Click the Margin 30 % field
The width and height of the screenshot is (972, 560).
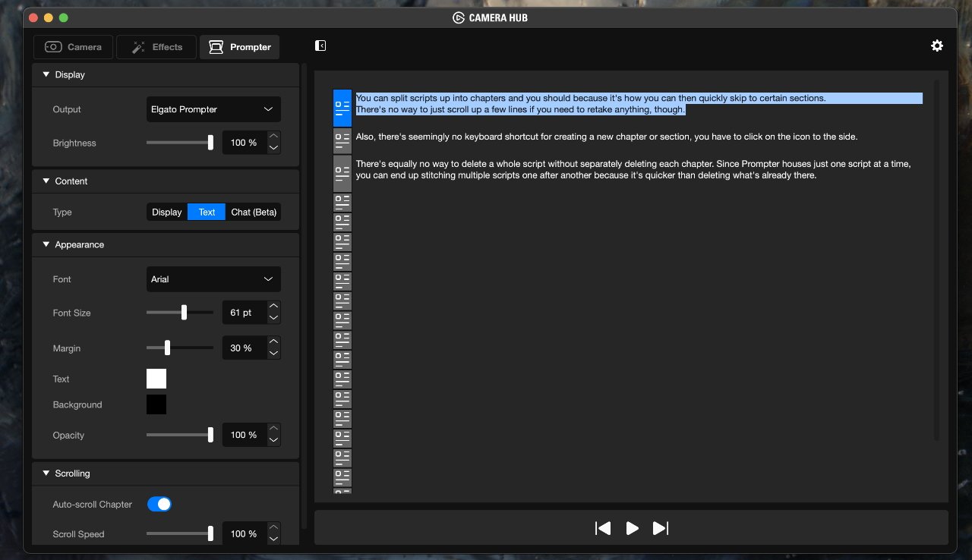(245, 348)
